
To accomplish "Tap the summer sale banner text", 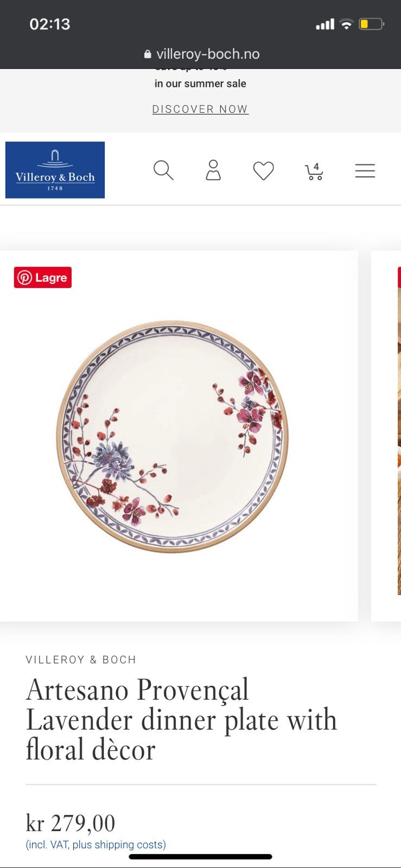I will (200, 84).
